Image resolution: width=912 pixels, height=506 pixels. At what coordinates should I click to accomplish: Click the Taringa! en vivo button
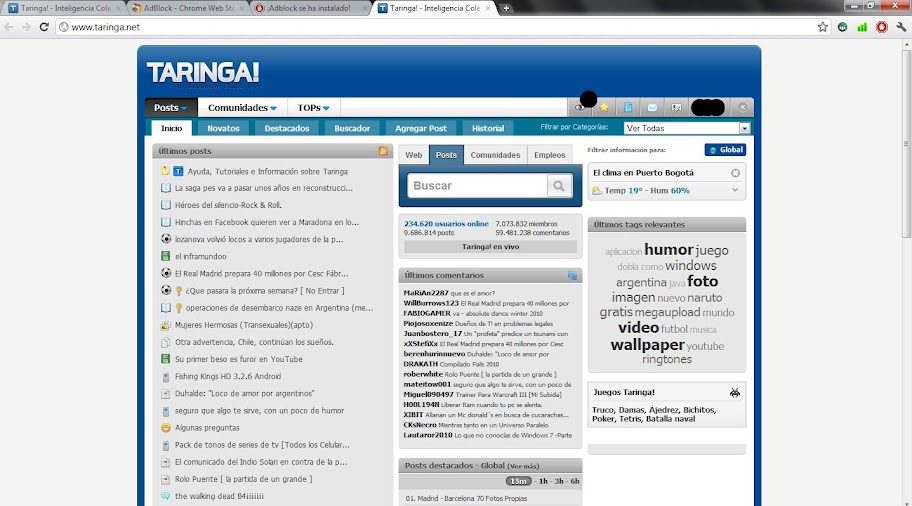[490, 247]
